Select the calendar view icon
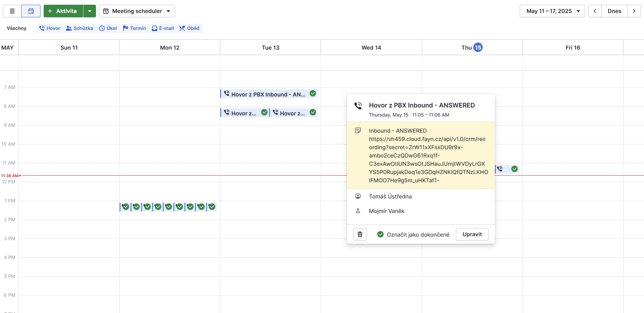Image resolution: width=644 pixels, height=313 pixels. 31,11
